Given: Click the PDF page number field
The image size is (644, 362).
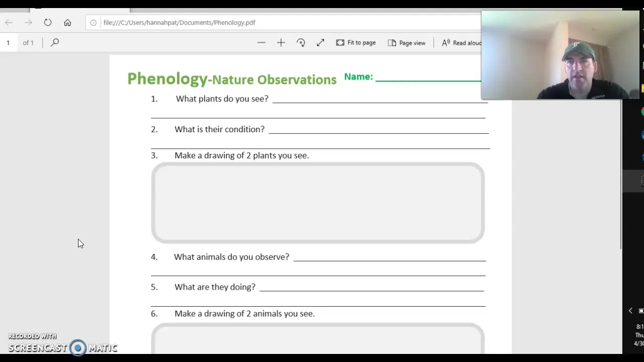Looking at the screenshot, I should (8, 43).
